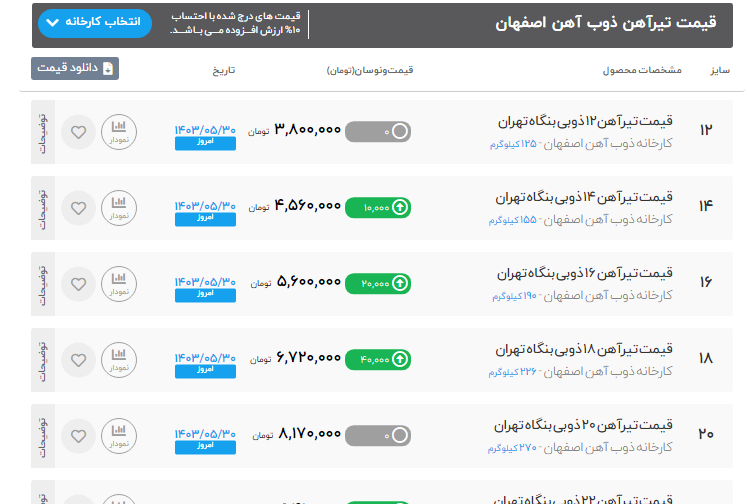Expand توضیحات side tab for size 16 row
Image resolution: width=747 pixels, height=504 pixels.
click(x=42, y=282)
